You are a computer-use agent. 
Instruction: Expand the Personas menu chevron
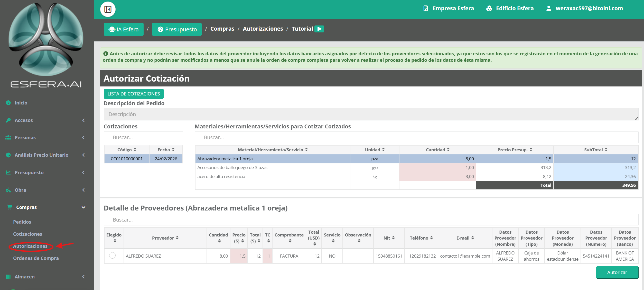[83, 137]
